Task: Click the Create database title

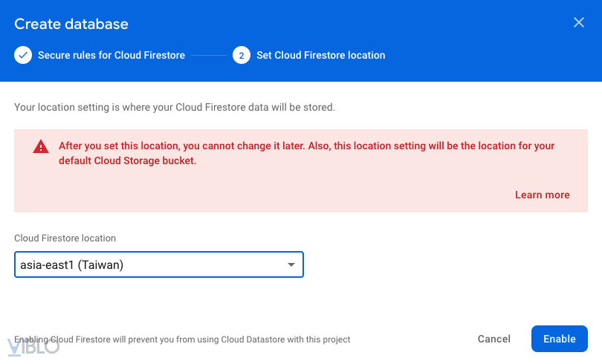Action: (71, 24)
